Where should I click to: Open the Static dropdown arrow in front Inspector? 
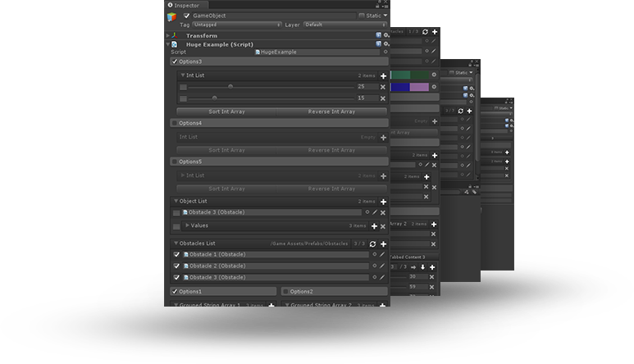(385, 16)
